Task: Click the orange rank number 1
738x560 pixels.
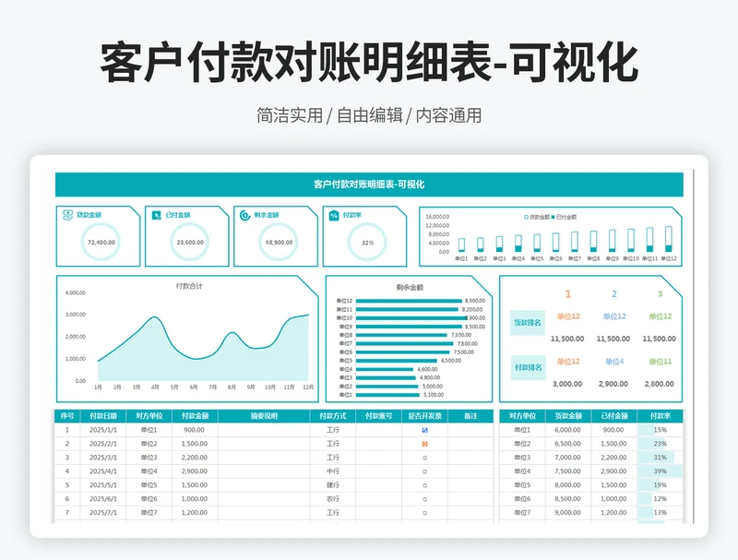Action: (567, 294)
